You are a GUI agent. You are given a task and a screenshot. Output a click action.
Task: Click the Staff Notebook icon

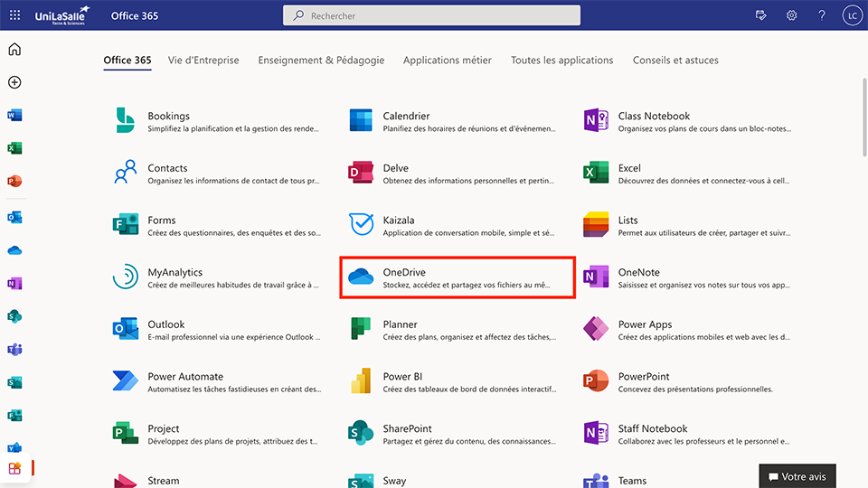(x=596, y=433)
